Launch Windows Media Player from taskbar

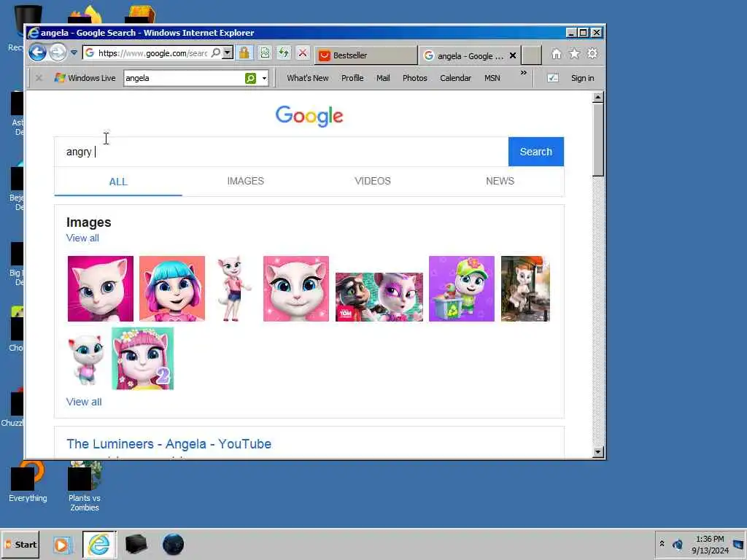(62, 545)
